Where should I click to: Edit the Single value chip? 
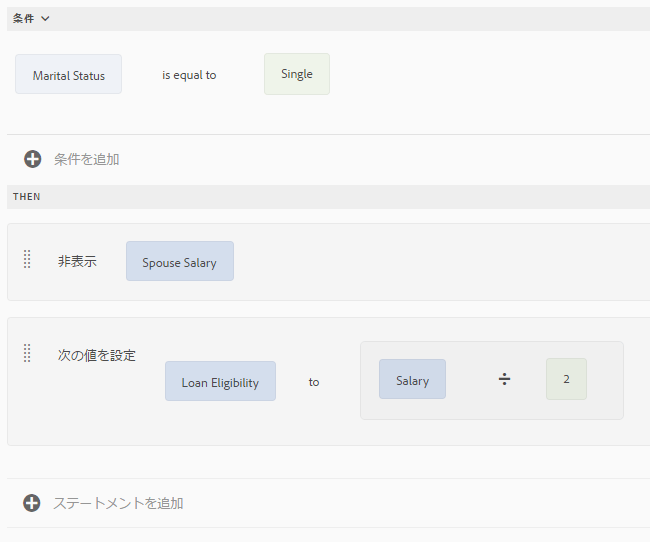297,74
